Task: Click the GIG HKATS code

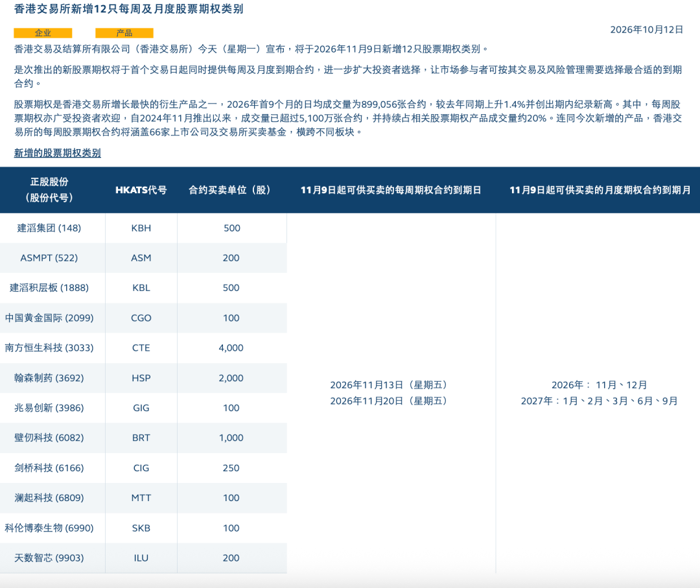Action: (141, 408)
